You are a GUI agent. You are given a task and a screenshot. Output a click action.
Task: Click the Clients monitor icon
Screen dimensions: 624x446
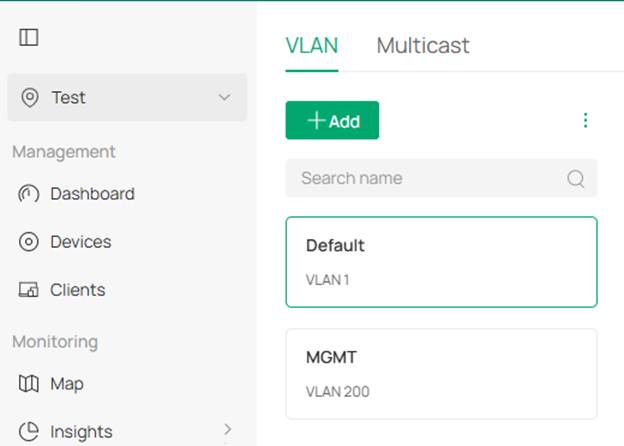(x=30, y=290)
